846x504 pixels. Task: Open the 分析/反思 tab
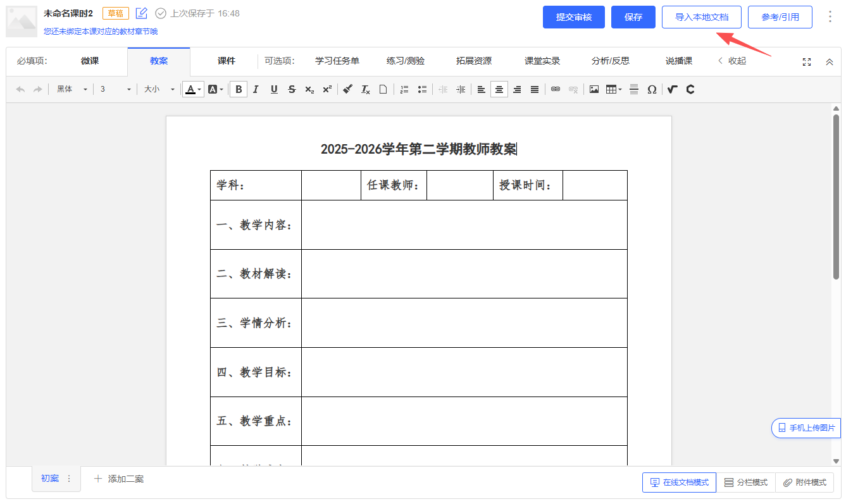pos(611,61)
